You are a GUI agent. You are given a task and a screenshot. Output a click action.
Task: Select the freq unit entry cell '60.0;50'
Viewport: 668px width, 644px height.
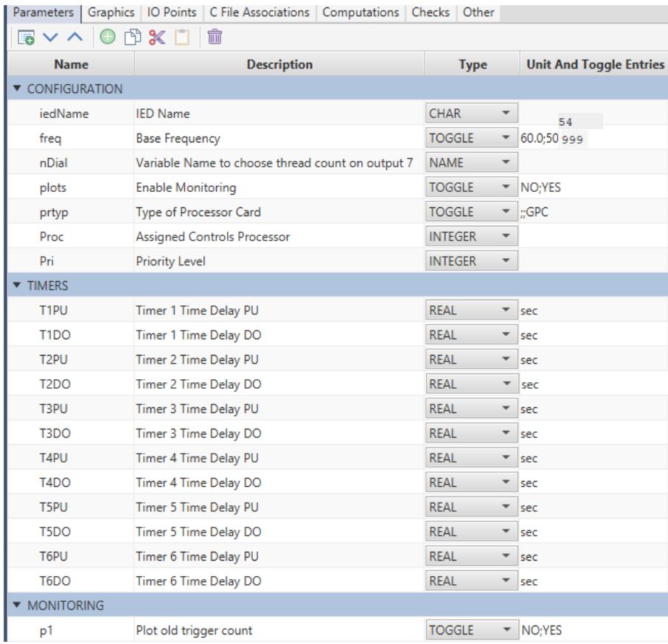[538, 139]
